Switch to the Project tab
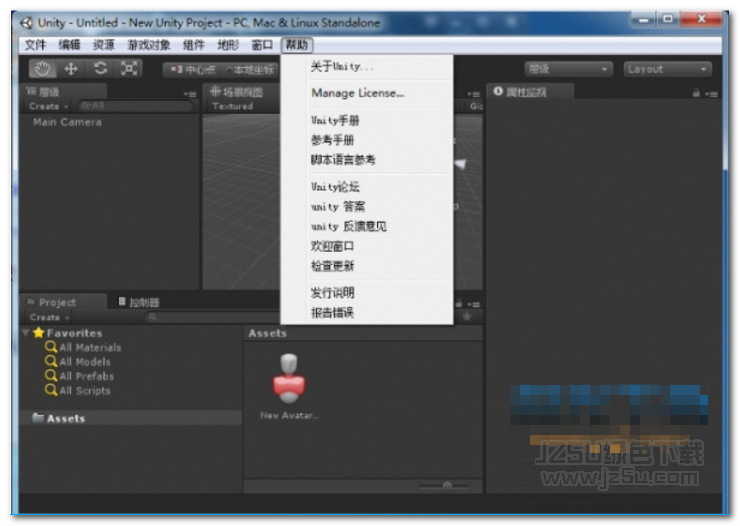Screen dimensions: 740x526 coord(64,302)
